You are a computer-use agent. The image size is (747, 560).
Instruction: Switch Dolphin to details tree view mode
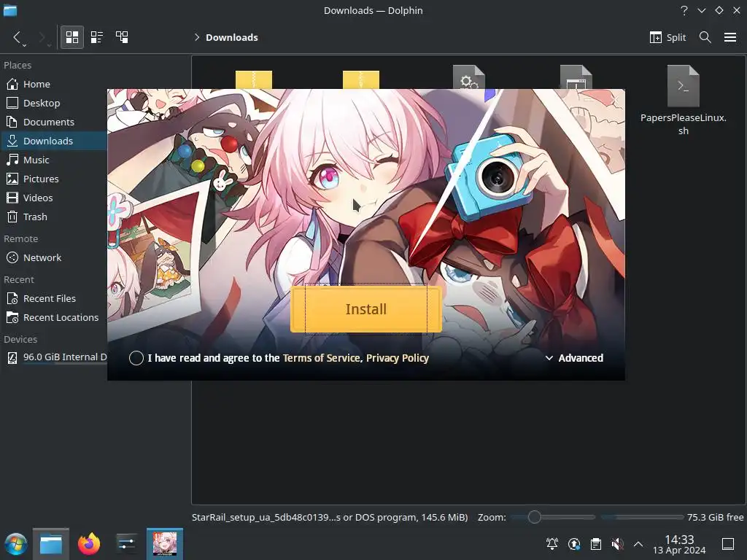click(122, 37)
